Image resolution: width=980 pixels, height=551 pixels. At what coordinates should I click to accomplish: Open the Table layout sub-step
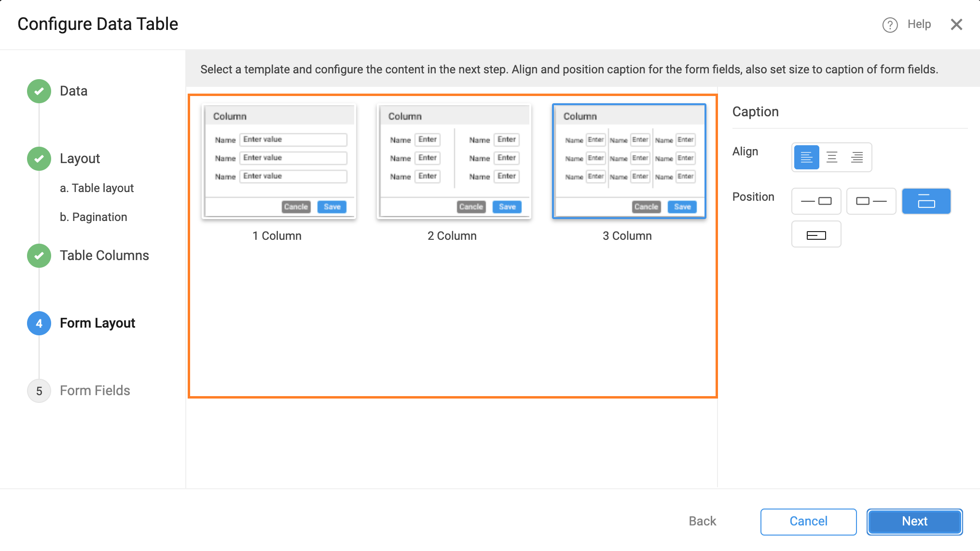[x=97, y=188]
